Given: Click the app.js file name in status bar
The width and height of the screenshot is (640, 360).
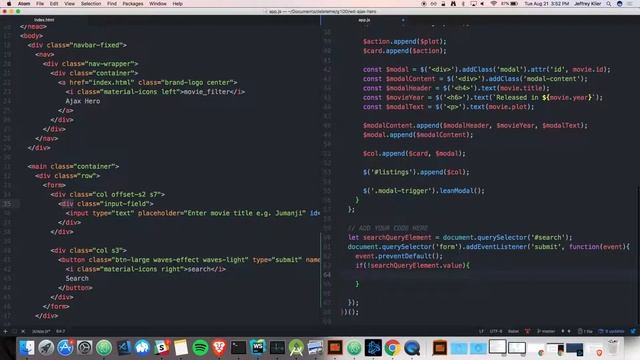Looking at the screenshot, I should pos(41,331).
